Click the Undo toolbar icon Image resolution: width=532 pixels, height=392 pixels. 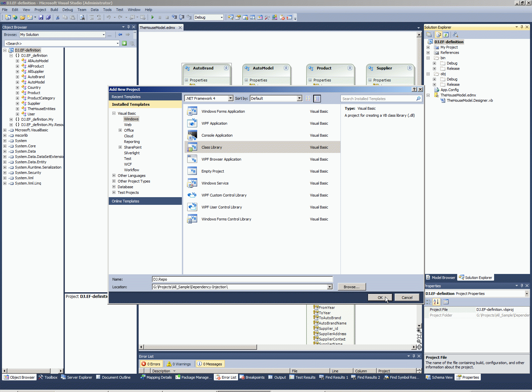[108, 17]
